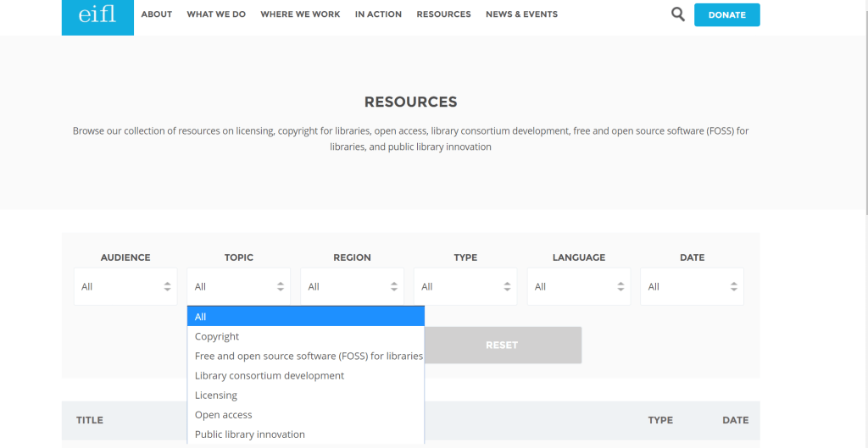Open the Type filter dropdown
This screenshot has height=448, width=868.
click(x=465, y=286)
